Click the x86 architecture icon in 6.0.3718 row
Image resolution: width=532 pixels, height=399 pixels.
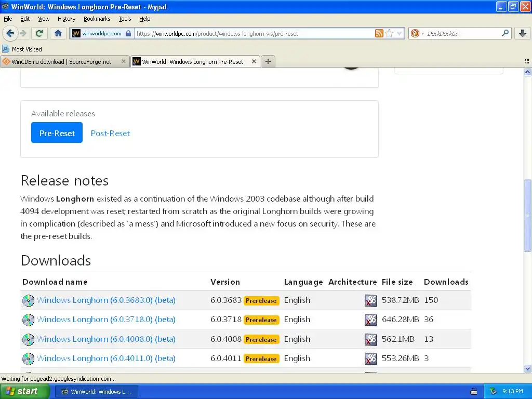pos(371,320)
